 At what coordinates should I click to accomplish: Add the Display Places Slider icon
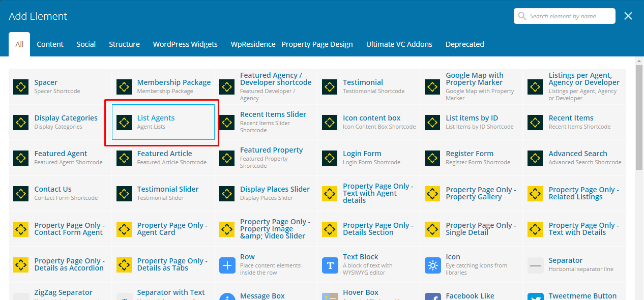pyautogui.click(x=227, y=194)
